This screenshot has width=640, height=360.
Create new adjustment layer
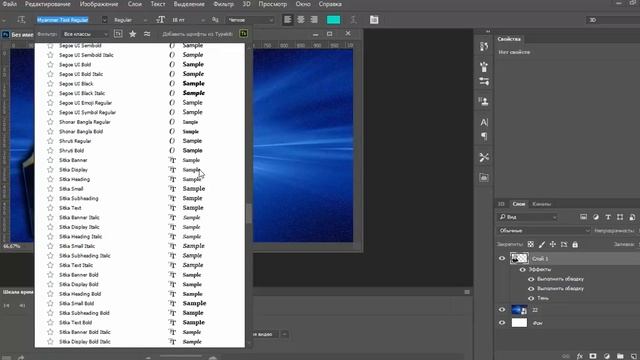point(607,356)
